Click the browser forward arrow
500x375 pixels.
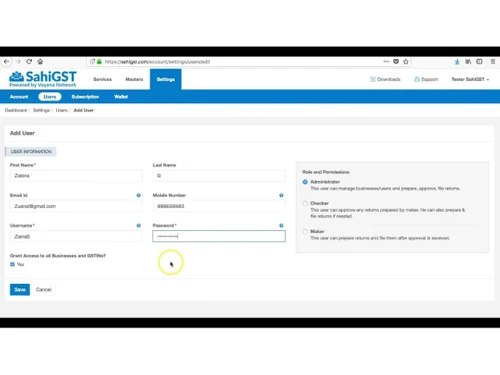pyautogui.click(x=18, y=62)
